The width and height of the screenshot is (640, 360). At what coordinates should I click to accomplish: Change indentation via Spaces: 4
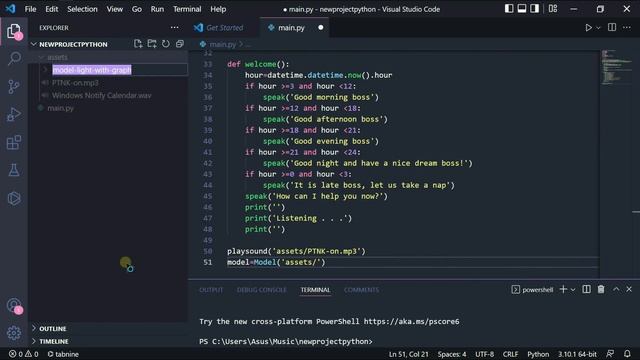coord(452,354)
